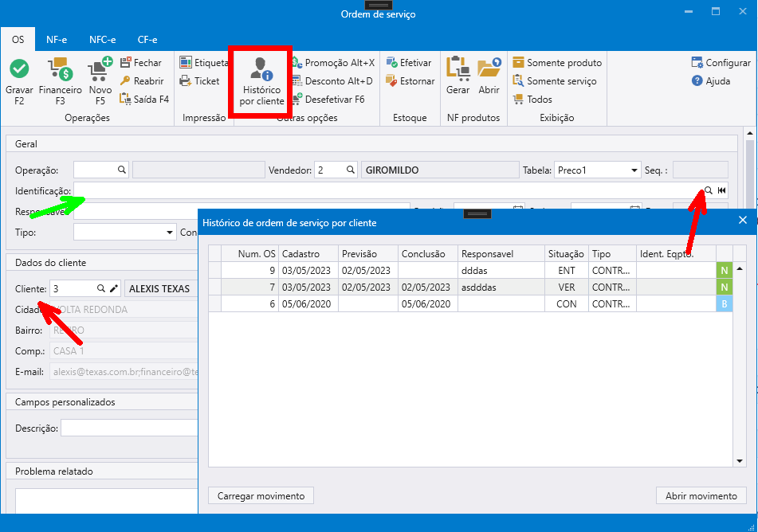
Task: Show Somente serviço items
Action: click(555, 81)
